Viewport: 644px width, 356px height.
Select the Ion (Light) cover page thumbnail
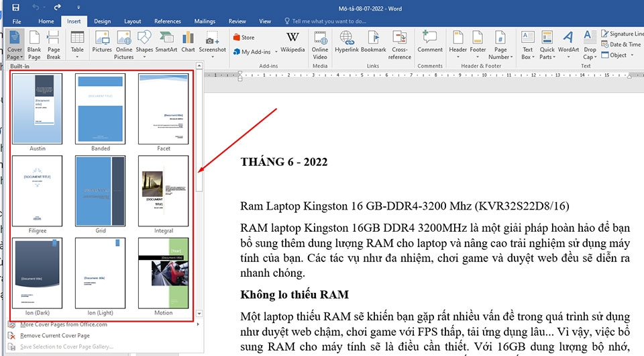click(x=100, y=273)
